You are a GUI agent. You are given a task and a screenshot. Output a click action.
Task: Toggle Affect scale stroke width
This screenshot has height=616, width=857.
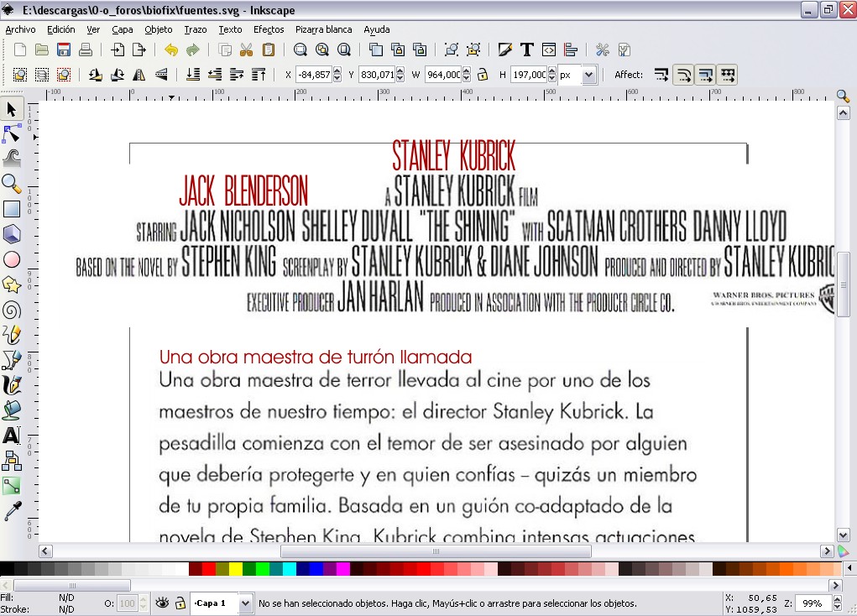[x=661, y=75]
